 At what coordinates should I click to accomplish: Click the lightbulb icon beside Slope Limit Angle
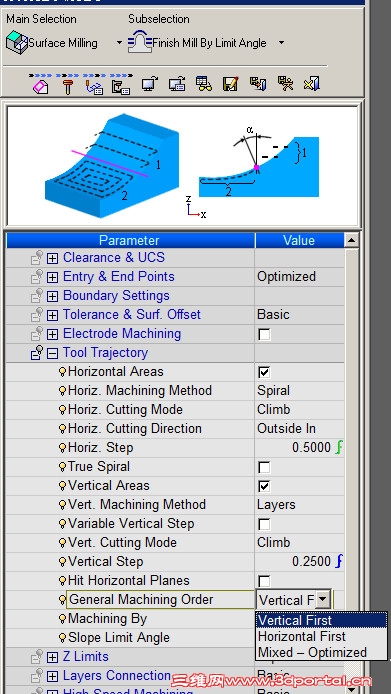[x=62, y=638]
